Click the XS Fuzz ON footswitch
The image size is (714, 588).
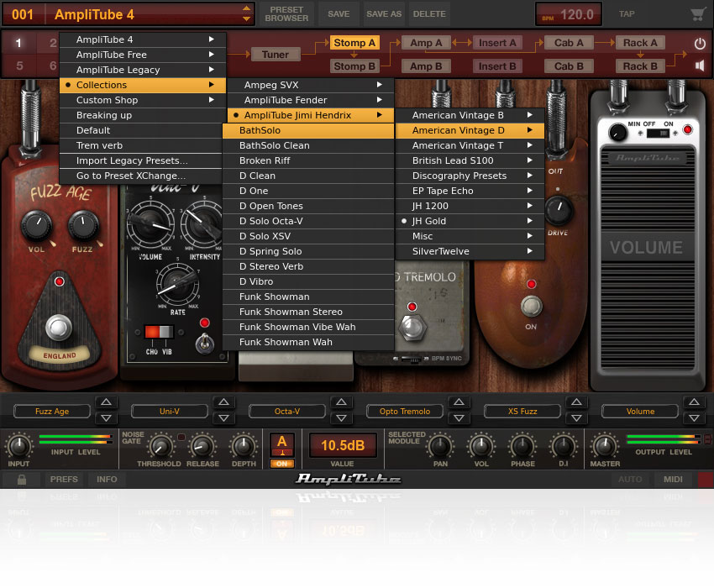point(531,306)
